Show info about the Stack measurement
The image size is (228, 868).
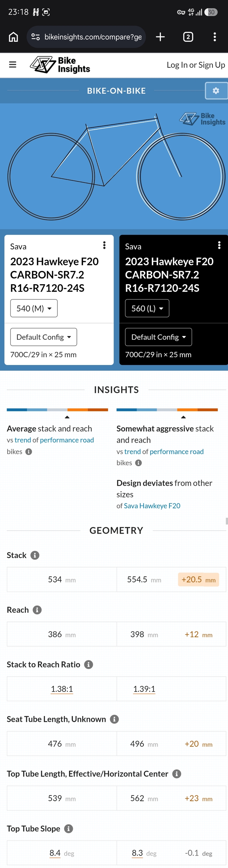(x=35, y=555)
